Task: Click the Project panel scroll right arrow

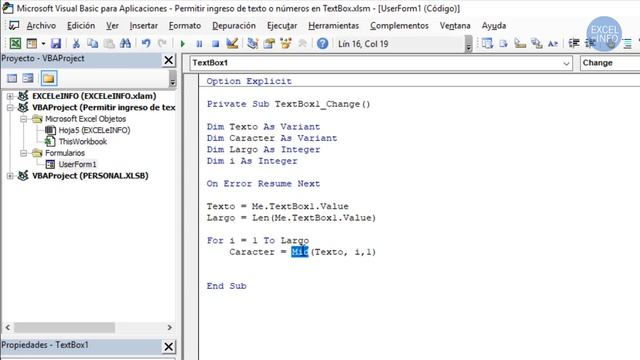Action: point(169,327)
